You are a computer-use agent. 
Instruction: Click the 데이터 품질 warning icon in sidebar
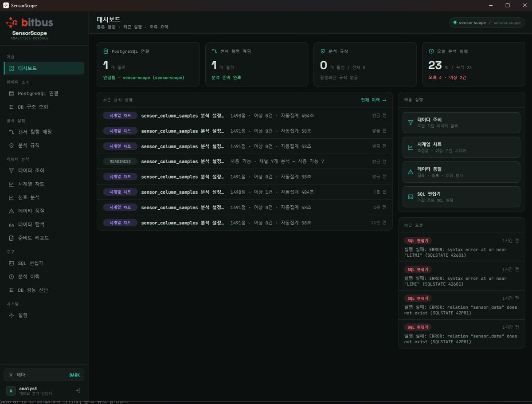[x=11, y=211]
